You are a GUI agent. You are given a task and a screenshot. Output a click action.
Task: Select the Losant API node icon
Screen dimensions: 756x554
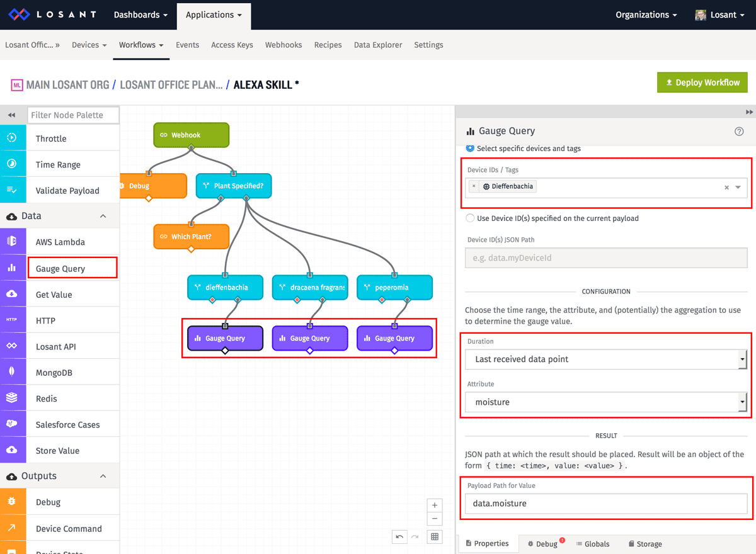[x=12, y=346]
